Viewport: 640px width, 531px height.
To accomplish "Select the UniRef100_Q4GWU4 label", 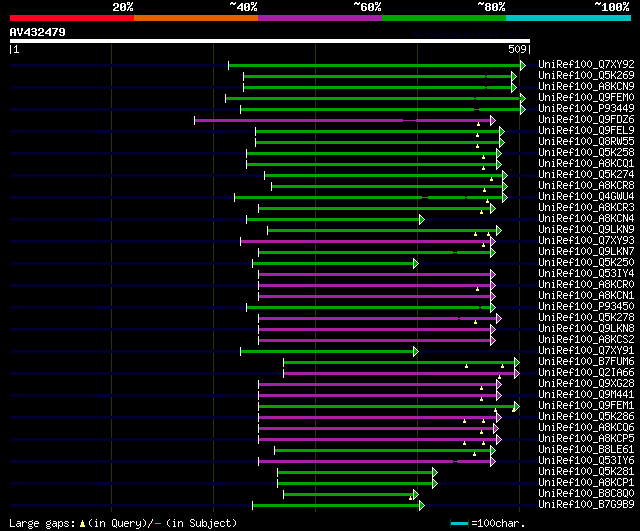I will tap(586, 197).
